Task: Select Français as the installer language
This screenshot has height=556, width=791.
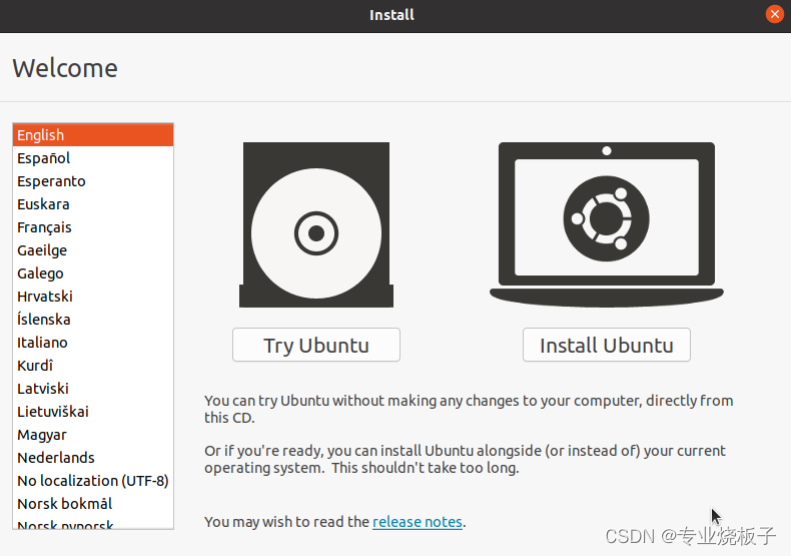Action: (93, 227)
